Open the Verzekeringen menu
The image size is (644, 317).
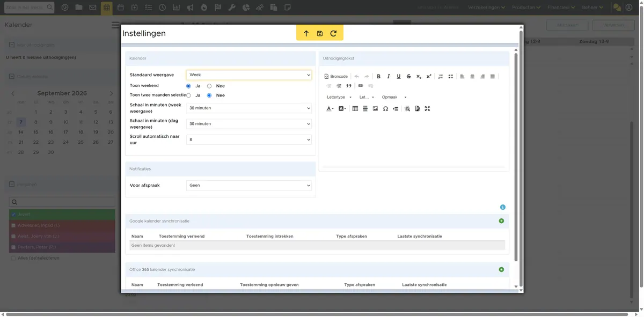point(486,8)
